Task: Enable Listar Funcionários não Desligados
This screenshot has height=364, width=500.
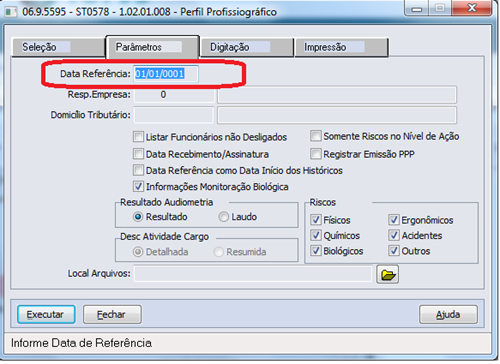Action: click(x=138, y=137)
